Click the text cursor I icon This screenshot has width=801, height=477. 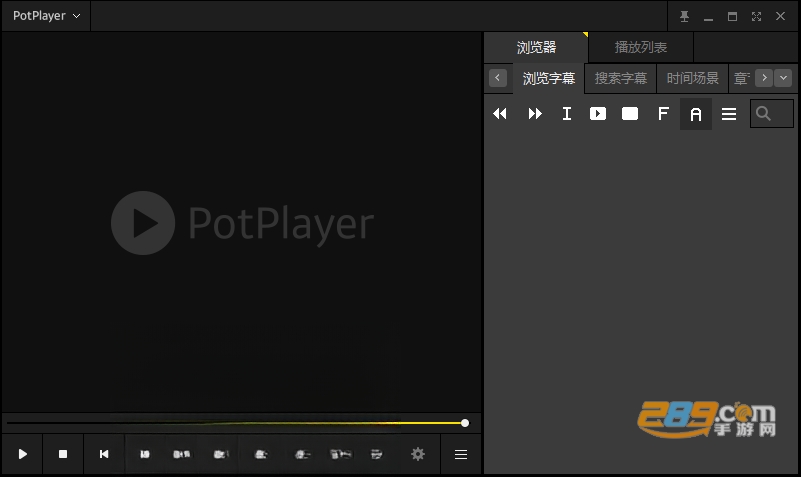tap(567, 113)
